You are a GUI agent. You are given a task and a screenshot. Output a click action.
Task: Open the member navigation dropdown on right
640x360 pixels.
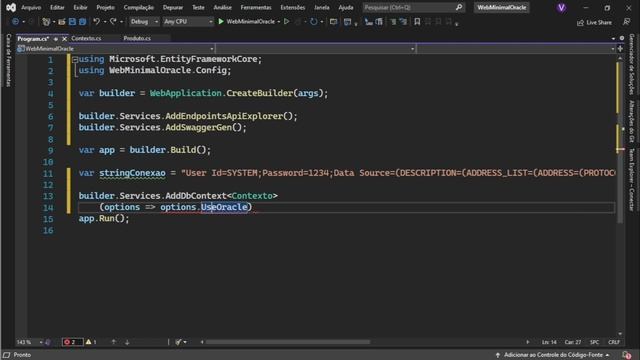(x=516, y=49)
